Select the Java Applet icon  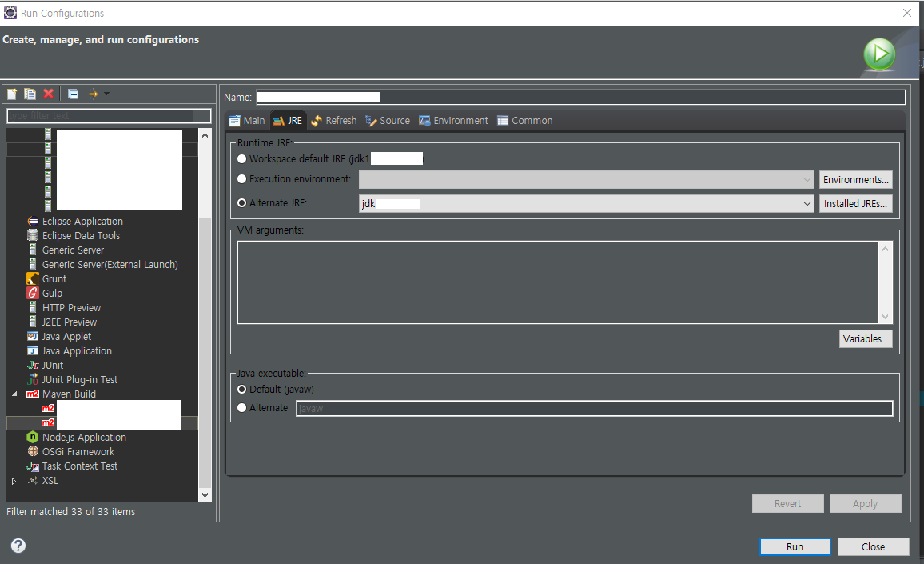(x=33, y=336)
